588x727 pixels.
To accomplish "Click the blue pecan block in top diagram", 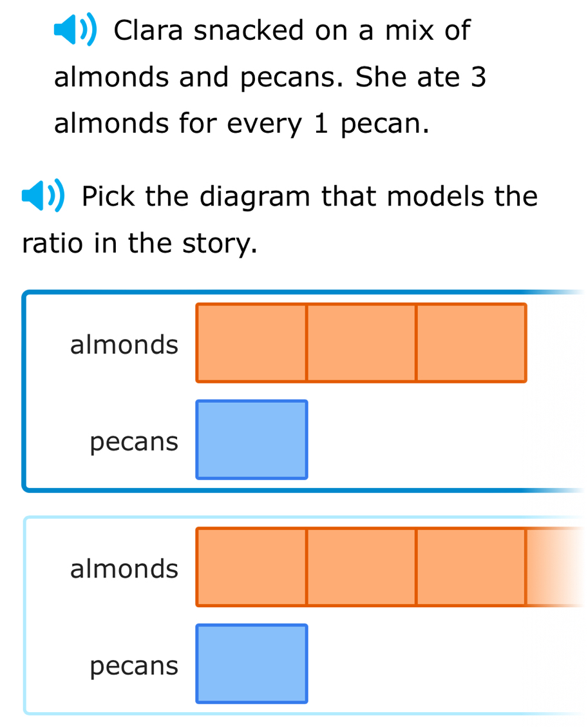I will tap(251, 440).
